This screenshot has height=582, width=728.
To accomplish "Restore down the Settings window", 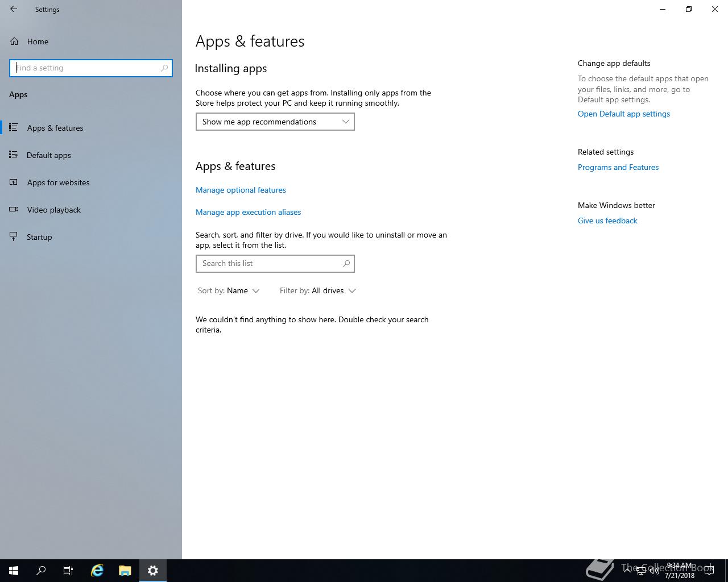I will point(689,9).
